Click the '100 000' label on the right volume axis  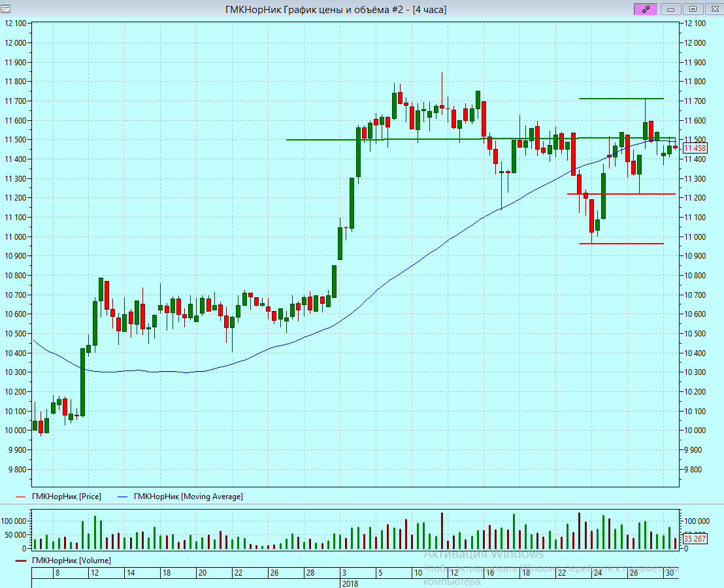[x=697, y=521]
